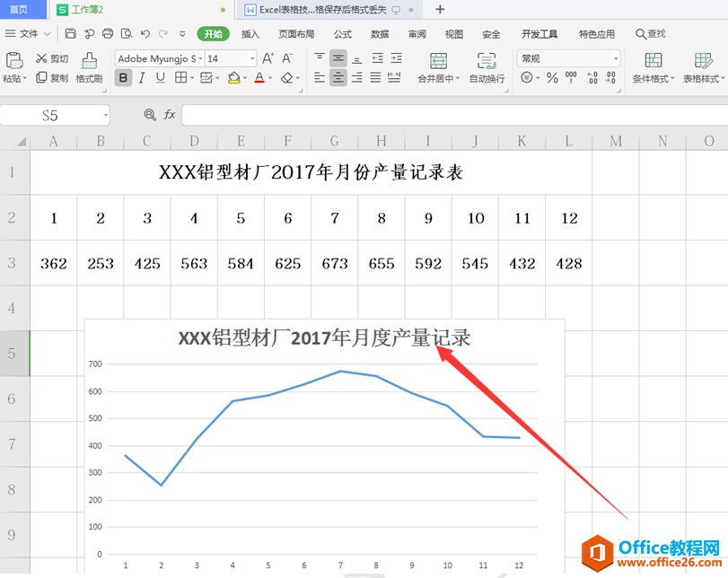
Task: Toggle Underline formatting
Action: pos(160,77)
